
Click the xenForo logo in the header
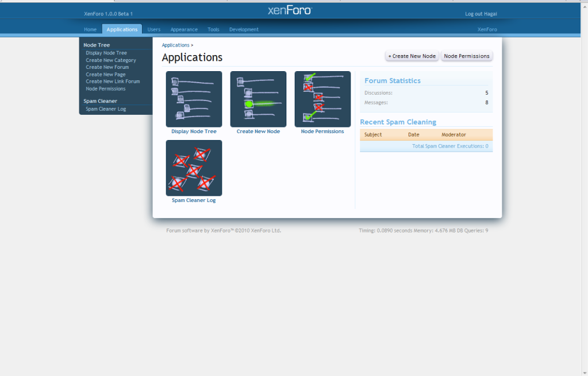pos(290,10)
